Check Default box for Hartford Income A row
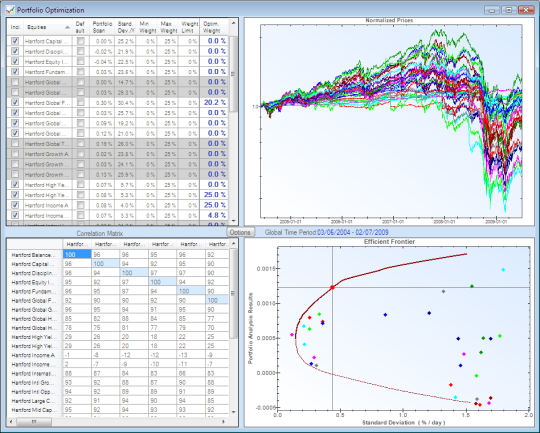 [x=81, y=205]
